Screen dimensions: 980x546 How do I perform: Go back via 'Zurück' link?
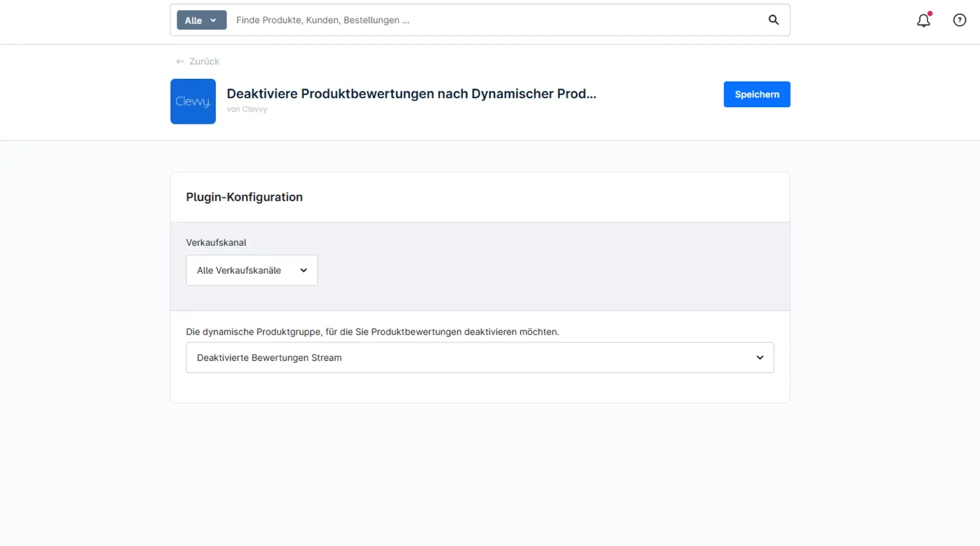198,61
